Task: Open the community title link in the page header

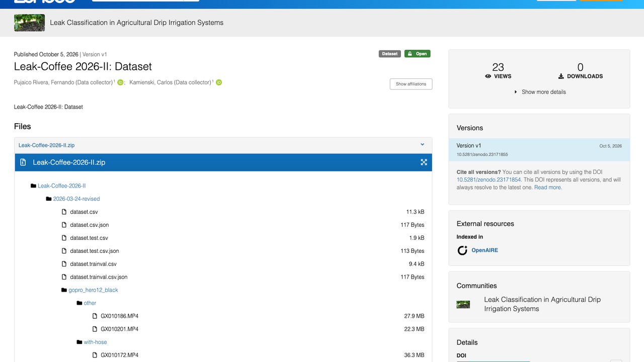Action: pos(137,23)
